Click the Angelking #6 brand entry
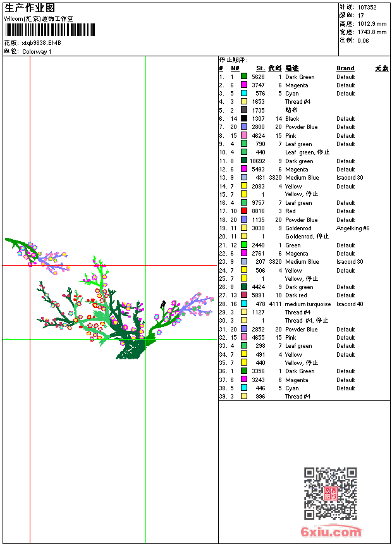 click(353, 228)
